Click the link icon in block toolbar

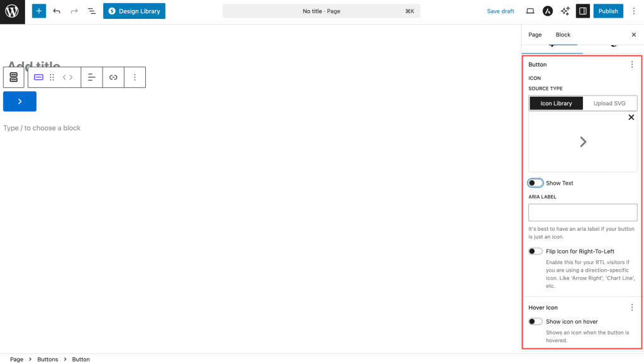113,77
